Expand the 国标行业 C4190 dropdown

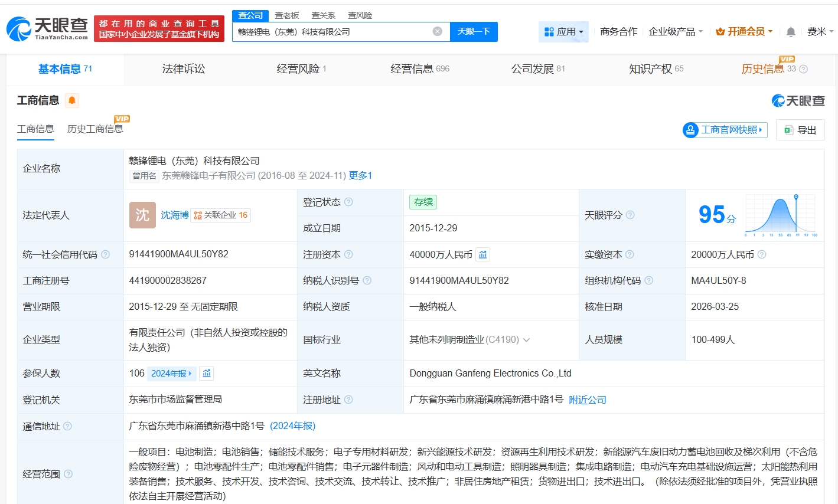(526, 340)
